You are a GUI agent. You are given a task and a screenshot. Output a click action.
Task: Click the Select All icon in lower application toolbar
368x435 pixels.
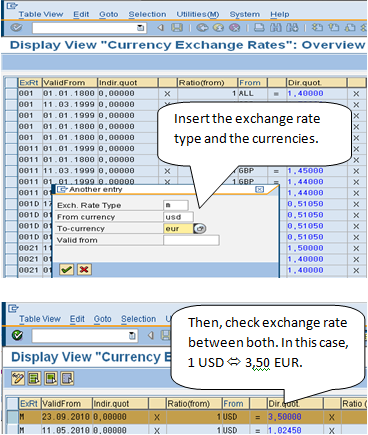34,378
